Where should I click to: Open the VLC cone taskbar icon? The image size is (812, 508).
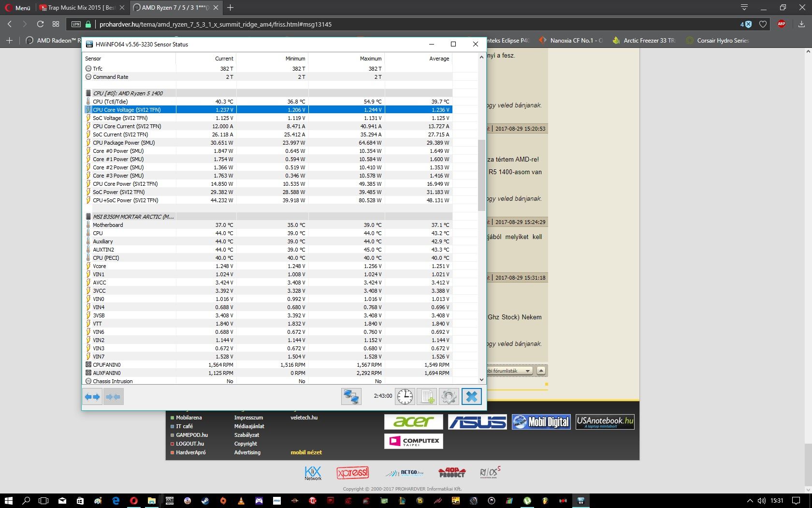tap(241, 501)
